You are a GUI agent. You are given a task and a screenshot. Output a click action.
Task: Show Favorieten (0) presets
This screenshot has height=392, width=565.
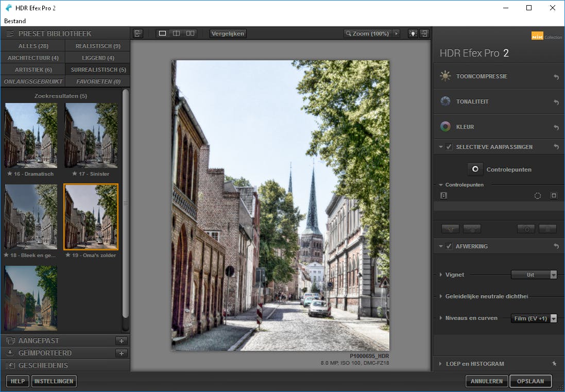[x=98, y=81]
